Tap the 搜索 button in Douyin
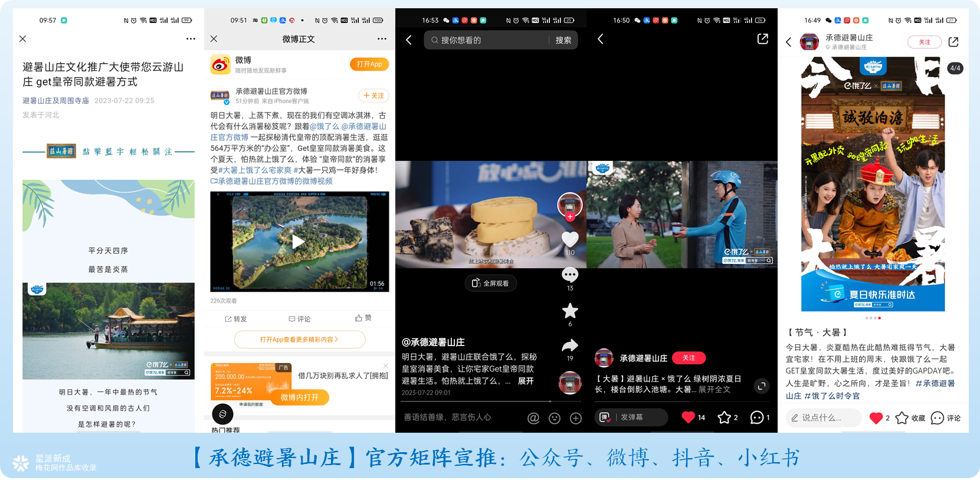Viewport: 980px width, 484px height. 563,40
